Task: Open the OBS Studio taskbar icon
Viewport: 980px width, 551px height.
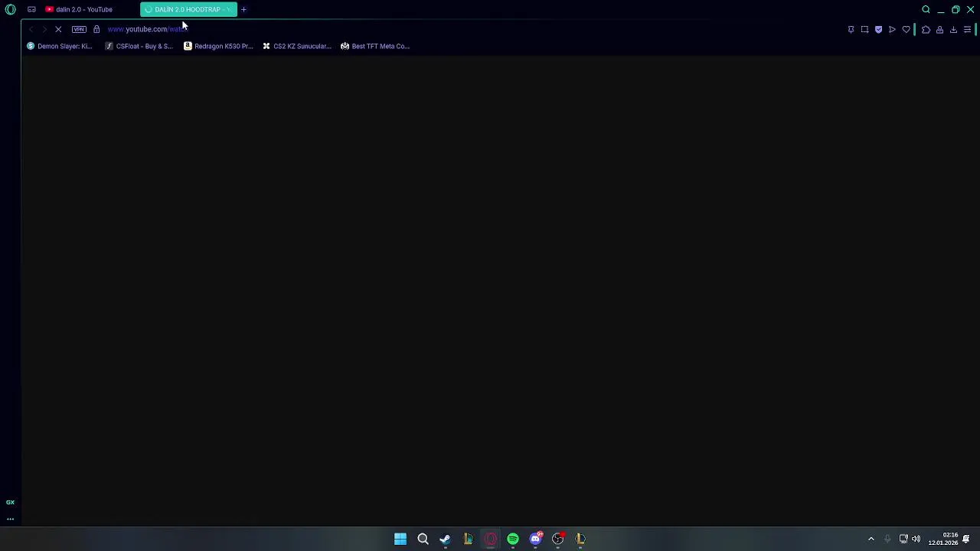Action: (558, 539)
